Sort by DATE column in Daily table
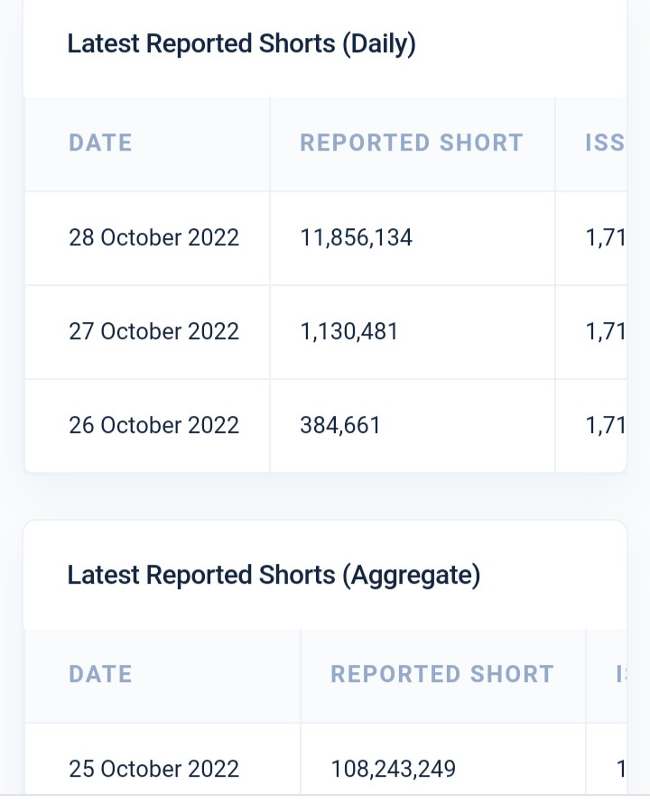Viewport: 650px width, 812px height. tap(100, 143)
